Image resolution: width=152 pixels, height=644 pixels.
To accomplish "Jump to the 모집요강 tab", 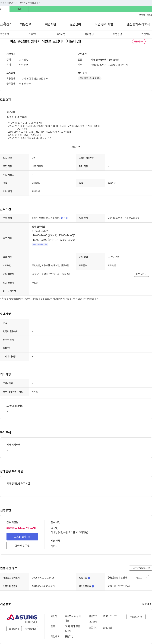I will pos(5,34).
